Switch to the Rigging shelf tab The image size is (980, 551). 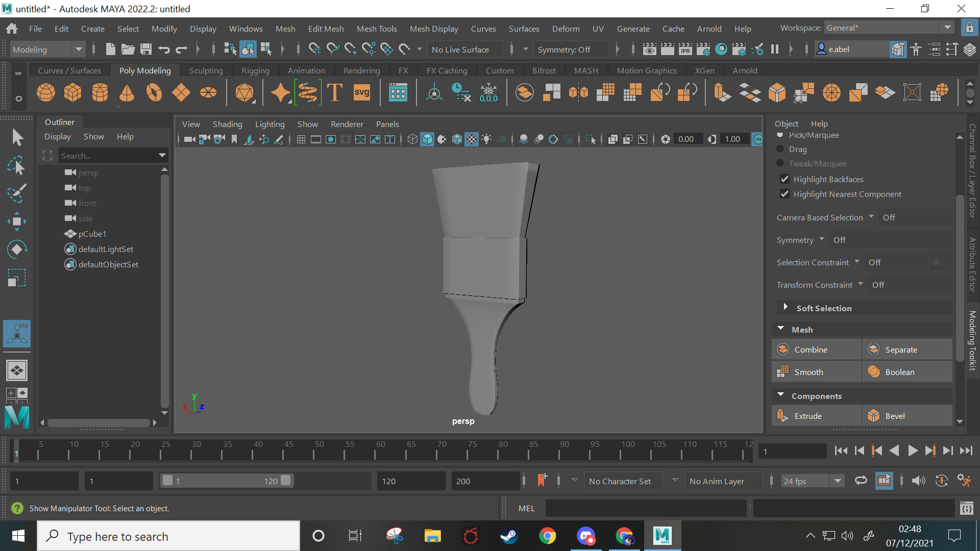(x=255, y=70)
